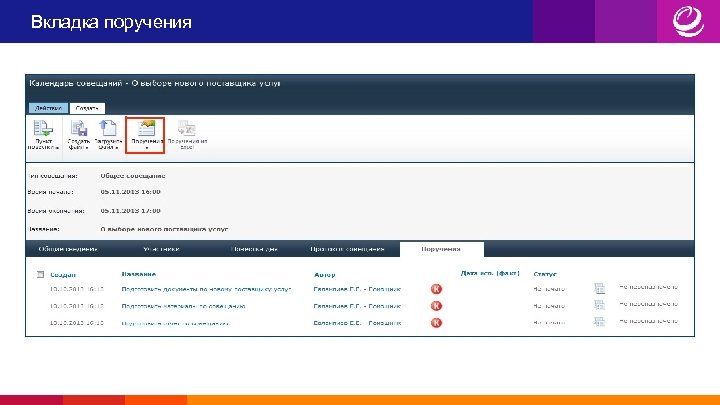
Task: Click the reassign icon in second task row
Action: (x=599, y=305)
